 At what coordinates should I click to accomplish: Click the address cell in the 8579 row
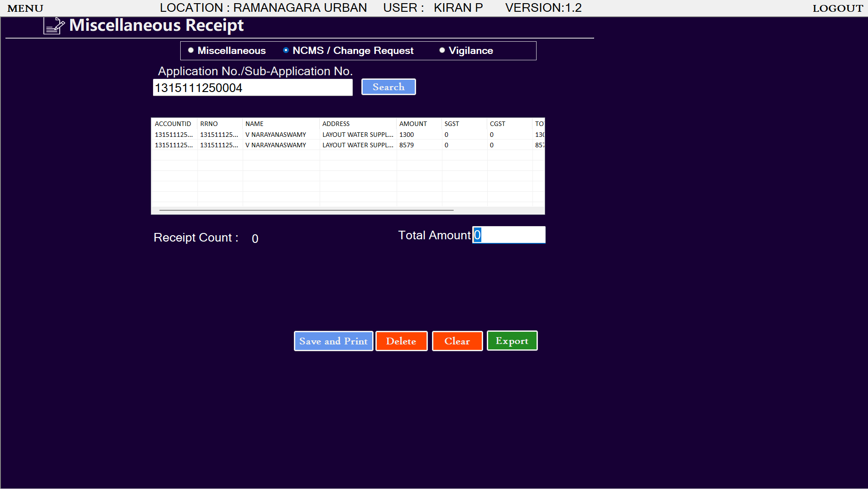click(x=358, y=145)
